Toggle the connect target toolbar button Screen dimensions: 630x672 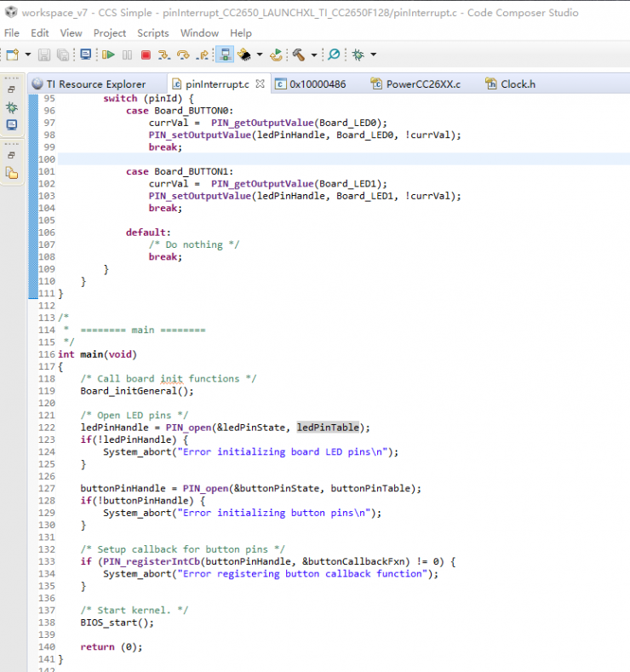coord(225,55)
